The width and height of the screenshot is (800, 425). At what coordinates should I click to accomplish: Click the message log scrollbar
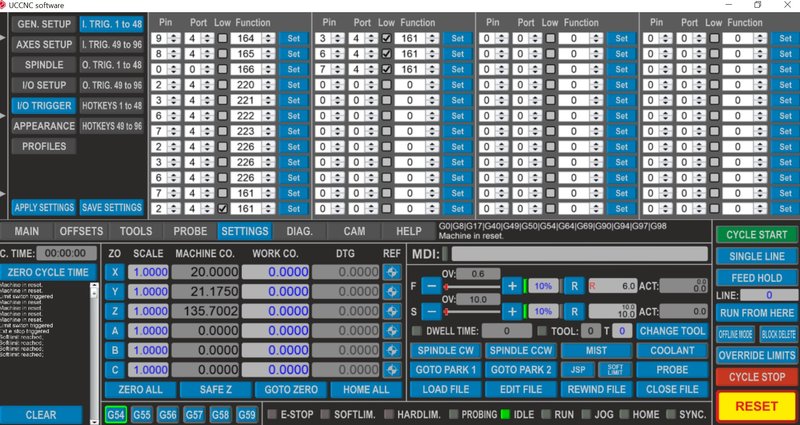point(94,353)
